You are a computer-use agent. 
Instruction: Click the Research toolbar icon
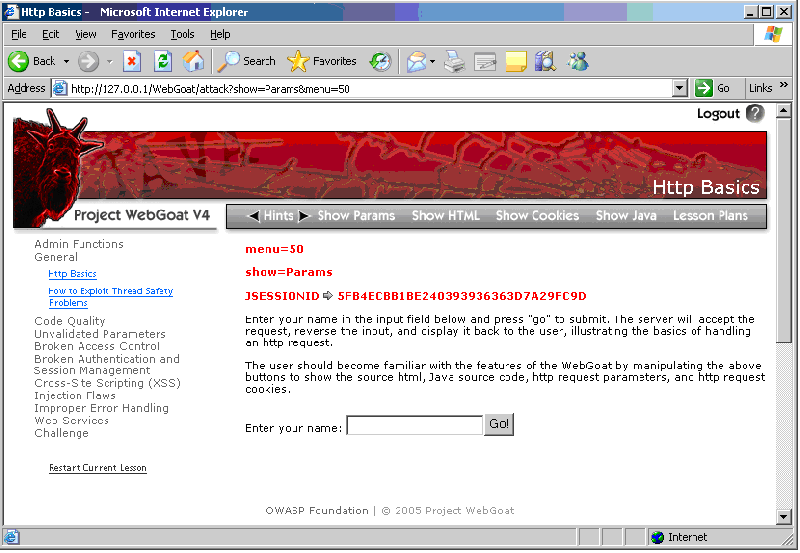[x=546, y=62]
